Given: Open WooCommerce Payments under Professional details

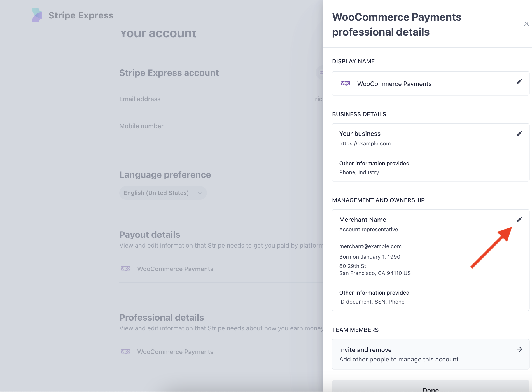Looking at the screenshot, I should pyautogui.click(x=175, y=352).
